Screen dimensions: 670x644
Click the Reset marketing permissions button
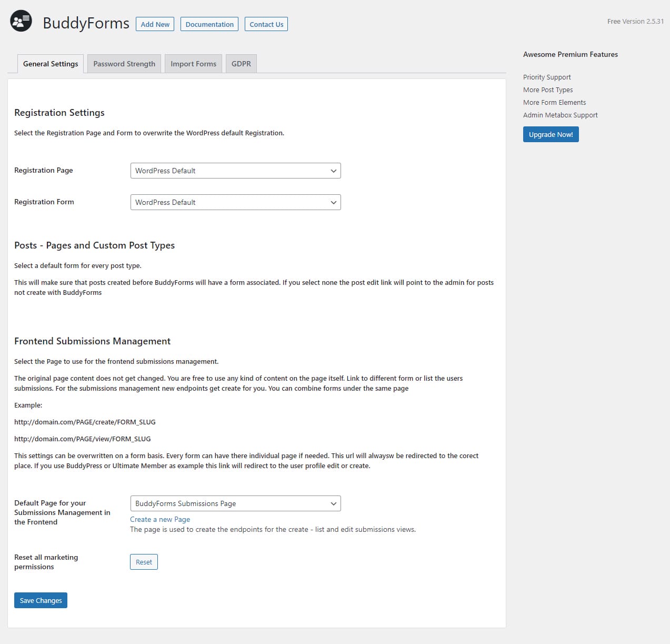point(144,562)
